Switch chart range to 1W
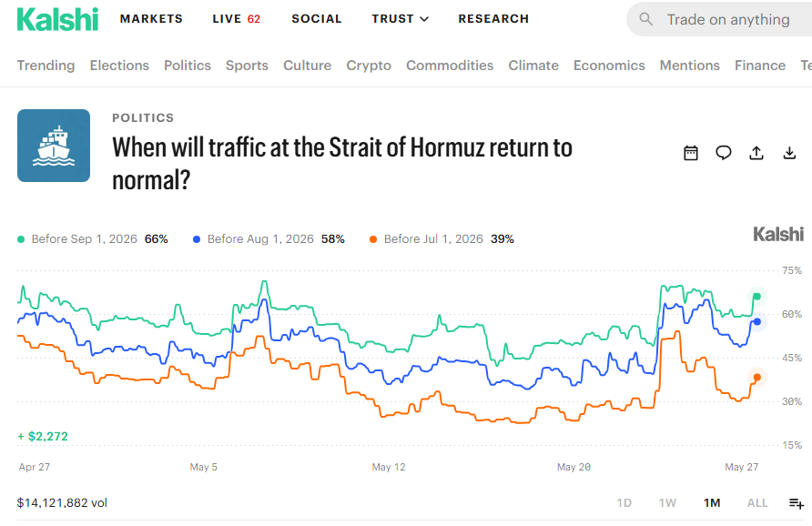 click(x=667, y=502)
